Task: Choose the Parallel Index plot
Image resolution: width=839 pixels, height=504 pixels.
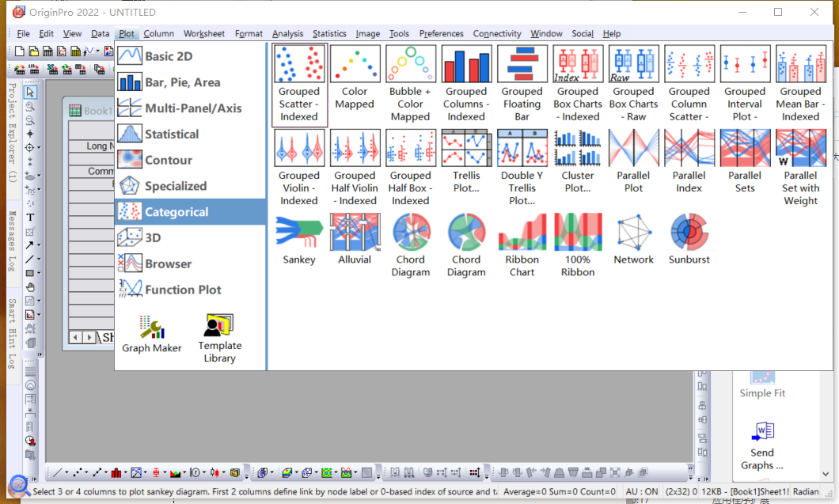Action: pyautogui.click(x=689, y=161)
